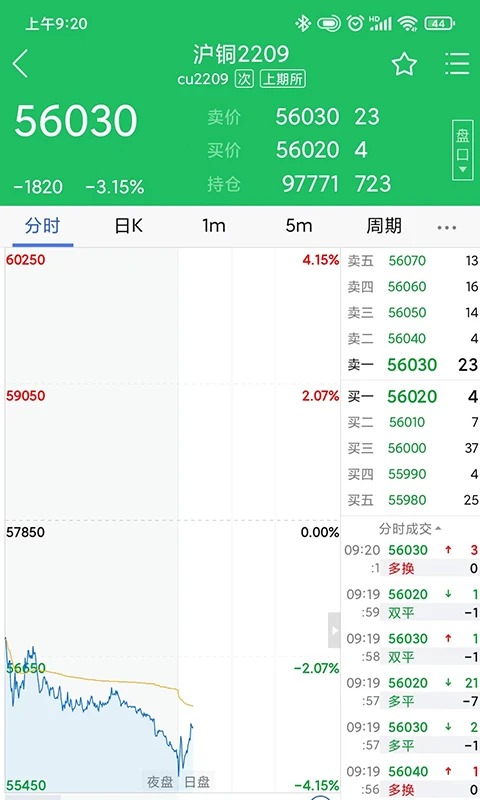Select the 买一 56020 order row

412,396
